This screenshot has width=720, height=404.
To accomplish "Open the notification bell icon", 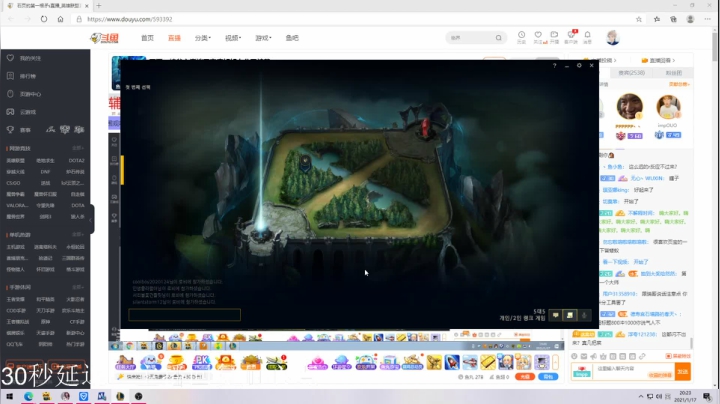I will coord(587,35).
